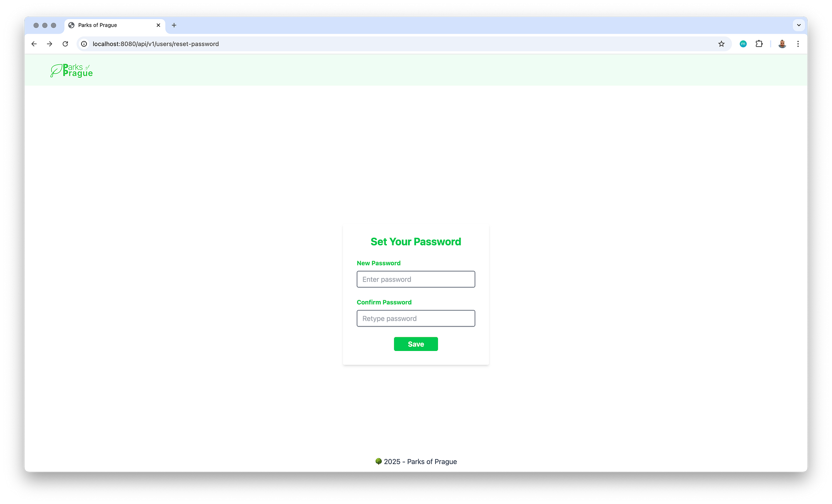Reload the page with refresh icon
Viewport: 832px width, 504px height.
(65, 44)
